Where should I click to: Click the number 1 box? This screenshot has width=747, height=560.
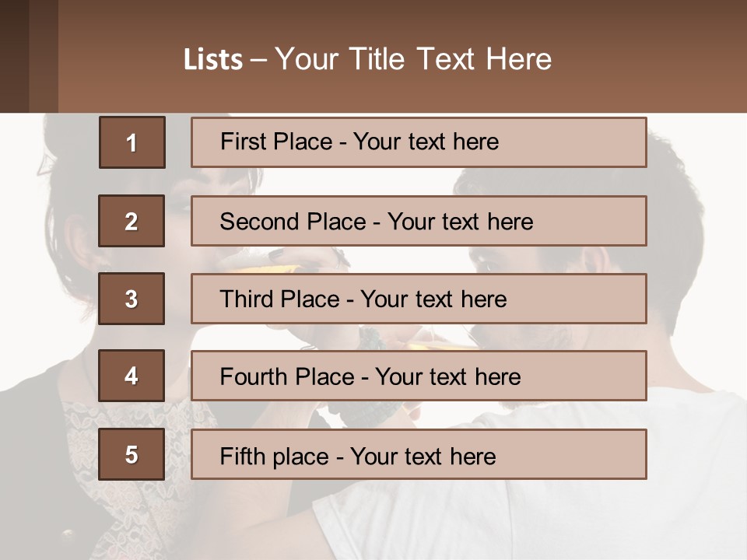(x=132, y=142)
